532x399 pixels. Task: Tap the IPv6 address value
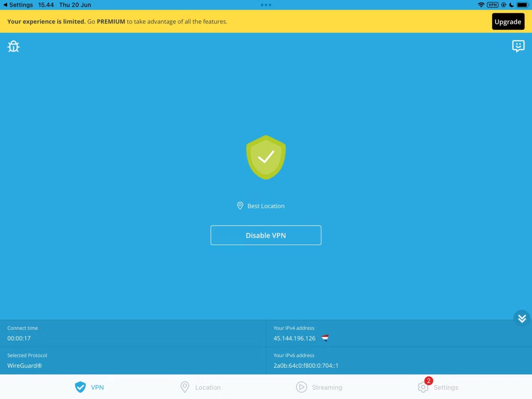(x=306, y=366)
